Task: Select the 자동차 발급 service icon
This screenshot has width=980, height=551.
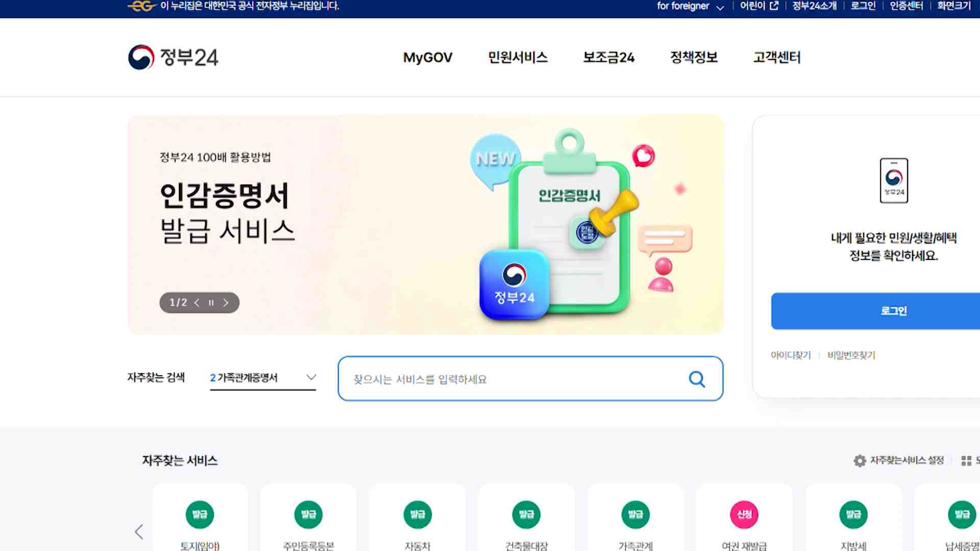Action: 418,514
